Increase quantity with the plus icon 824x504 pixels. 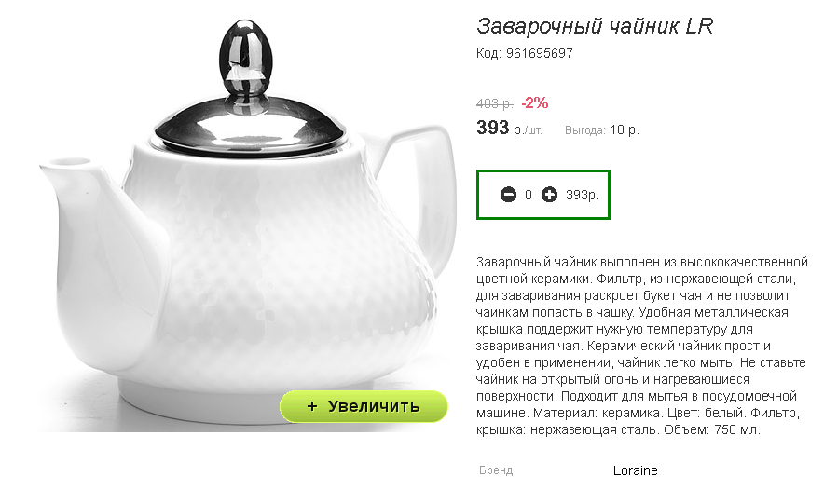tap(549, 195)
